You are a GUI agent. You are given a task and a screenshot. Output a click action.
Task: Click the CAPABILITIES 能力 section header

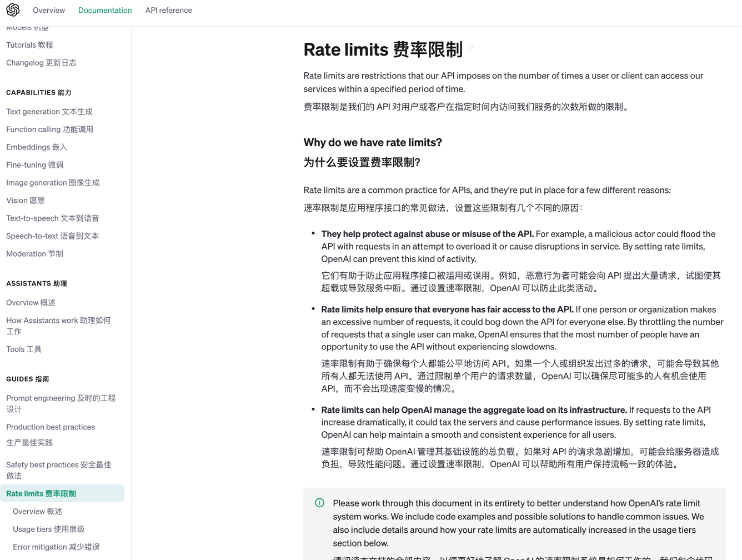click(x=39, y=93)
